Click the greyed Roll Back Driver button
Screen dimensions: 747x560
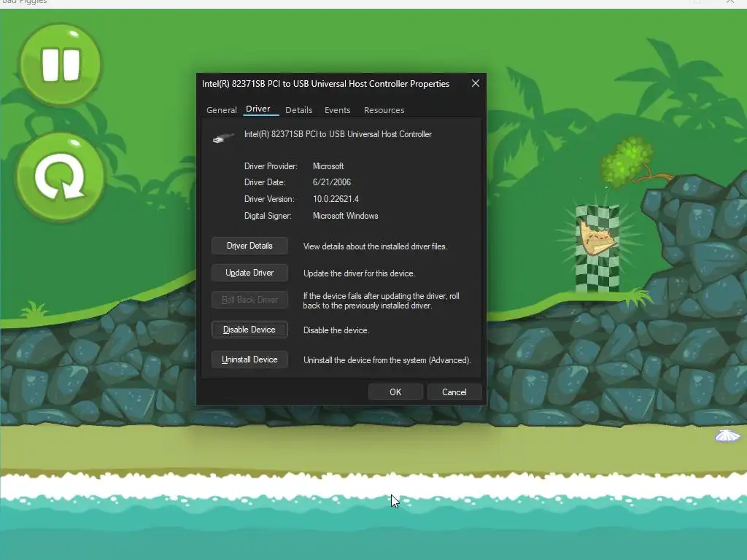point(249,300)
